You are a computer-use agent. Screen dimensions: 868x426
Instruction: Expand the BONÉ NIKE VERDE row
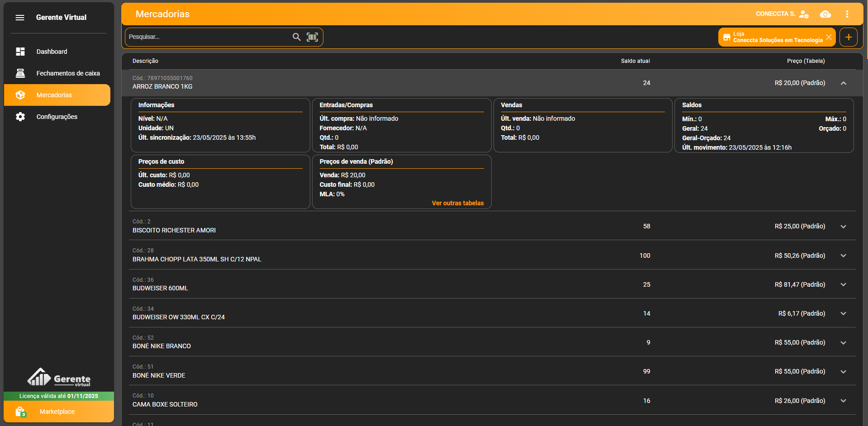click(x=843, y=372)
